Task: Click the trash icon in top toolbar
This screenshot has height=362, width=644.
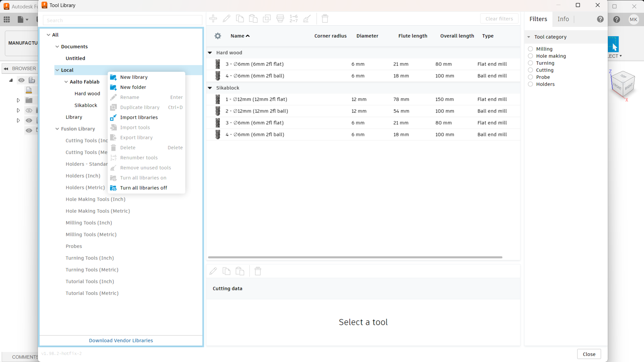Action: coord(325,19)
